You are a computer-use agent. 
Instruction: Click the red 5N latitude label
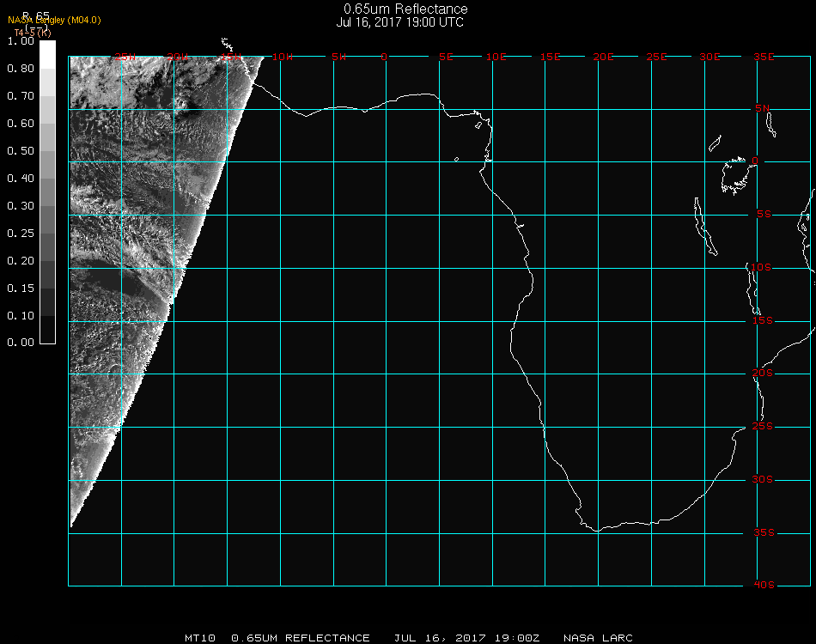763,108
